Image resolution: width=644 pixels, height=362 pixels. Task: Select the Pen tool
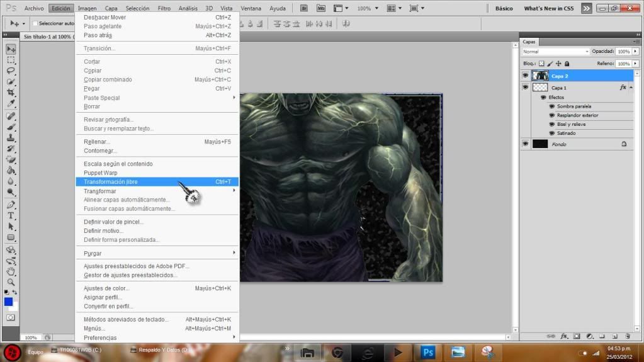(11, 205)
